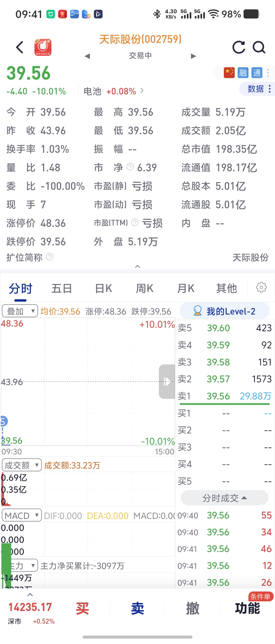This screenshot has width=275, height=644.
Task: Open more options dots beside 通 badge
Action: (268, 73)
